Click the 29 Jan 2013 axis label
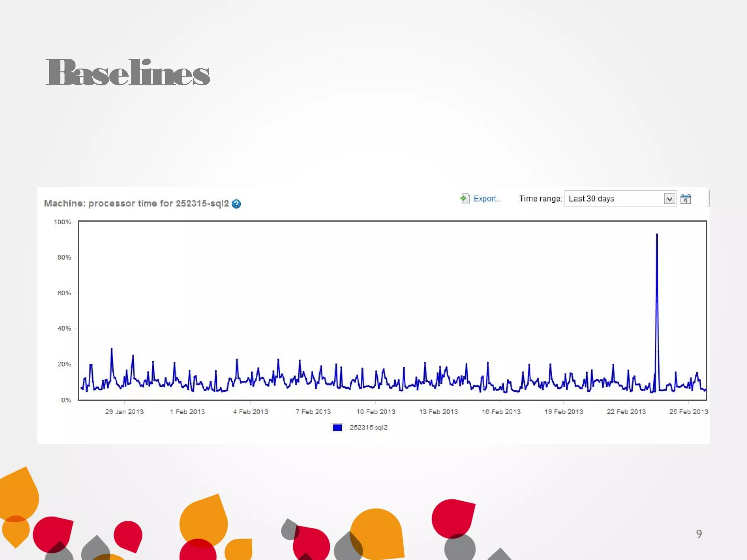This screenshot has height=560, width=747. pyautogui.click(x=124, y=412)
